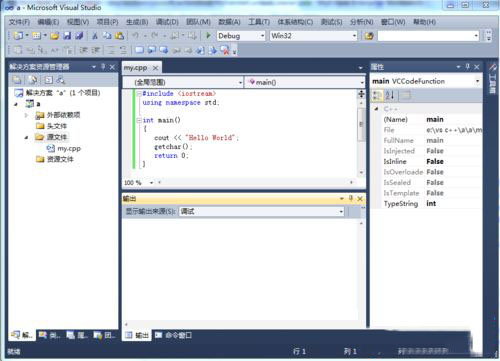The image size is (500, 361).
Task: Open the View menu
Action: (78, 22)
